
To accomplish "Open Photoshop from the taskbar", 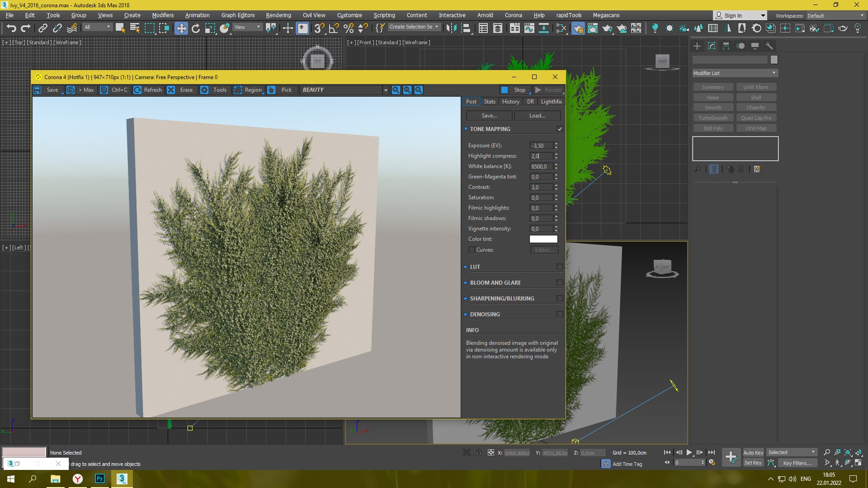I will click(x=100, y=479).
